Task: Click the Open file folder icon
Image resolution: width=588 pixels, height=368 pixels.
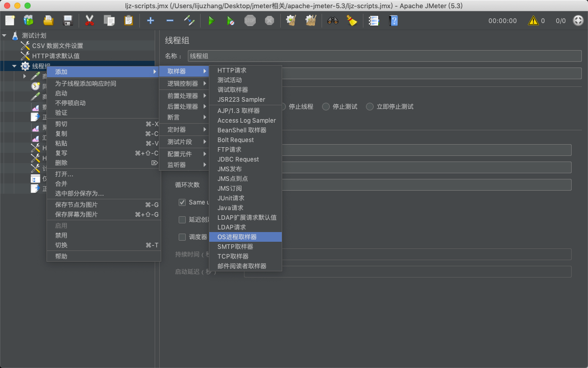Action: click(48, 20)
